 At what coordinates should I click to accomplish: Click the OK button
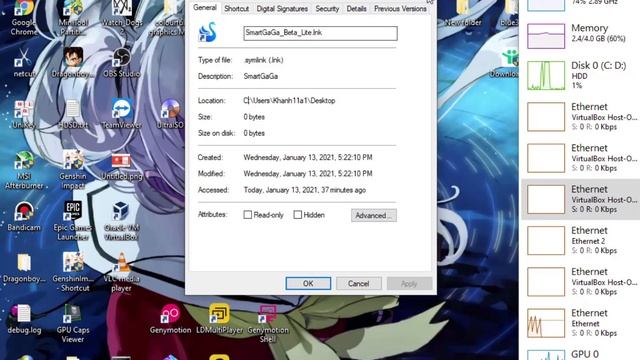(308, 283)
